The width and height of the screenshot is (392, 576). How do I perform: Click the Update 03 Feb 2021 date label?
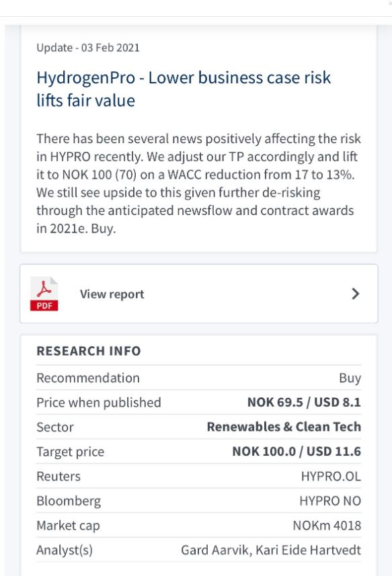click(x=88, y=48)
